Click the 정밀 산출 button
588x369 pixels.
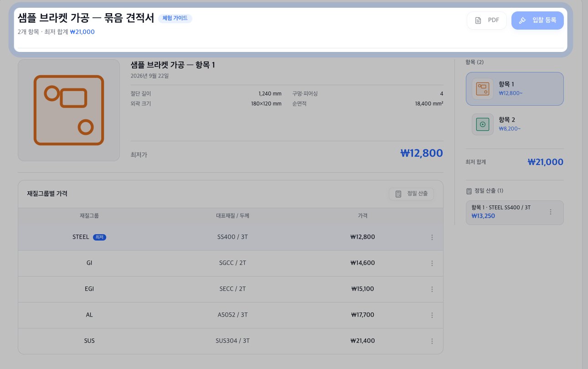411,194
